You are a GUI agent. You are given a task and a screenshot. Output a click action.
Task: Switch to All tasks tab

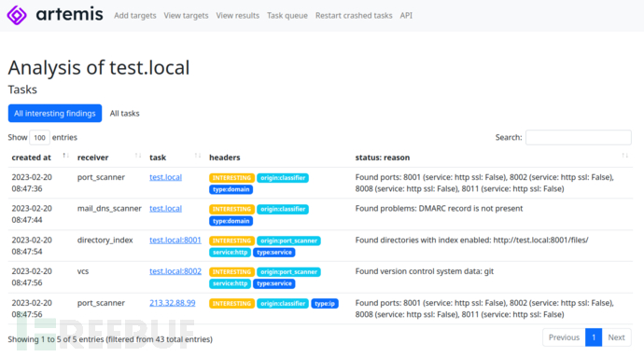tap(124, 114)
